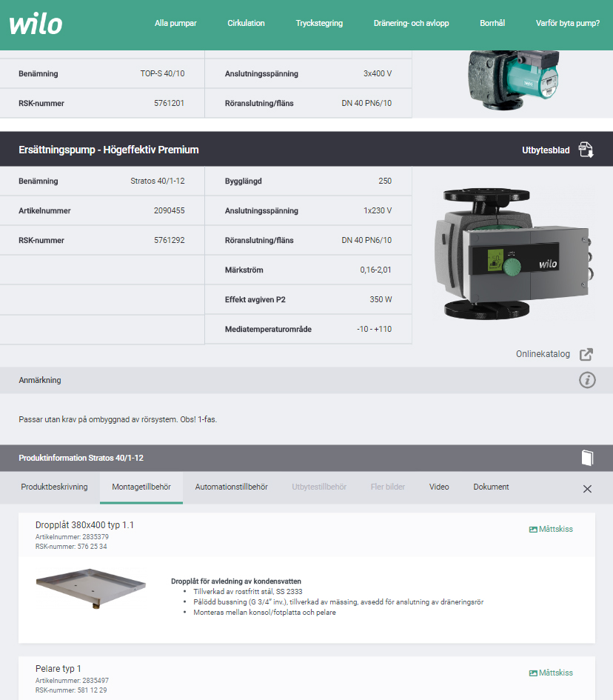Open the Dokument tab
This screenshot has height=700, width=613.
click(491, 487)
